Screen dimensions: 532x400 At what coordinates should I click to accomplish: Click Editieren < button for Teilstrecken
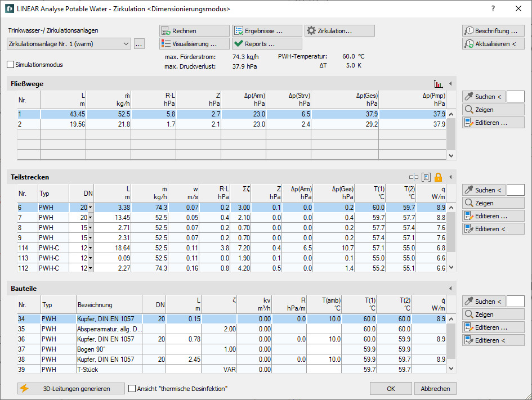pos(493,229)
